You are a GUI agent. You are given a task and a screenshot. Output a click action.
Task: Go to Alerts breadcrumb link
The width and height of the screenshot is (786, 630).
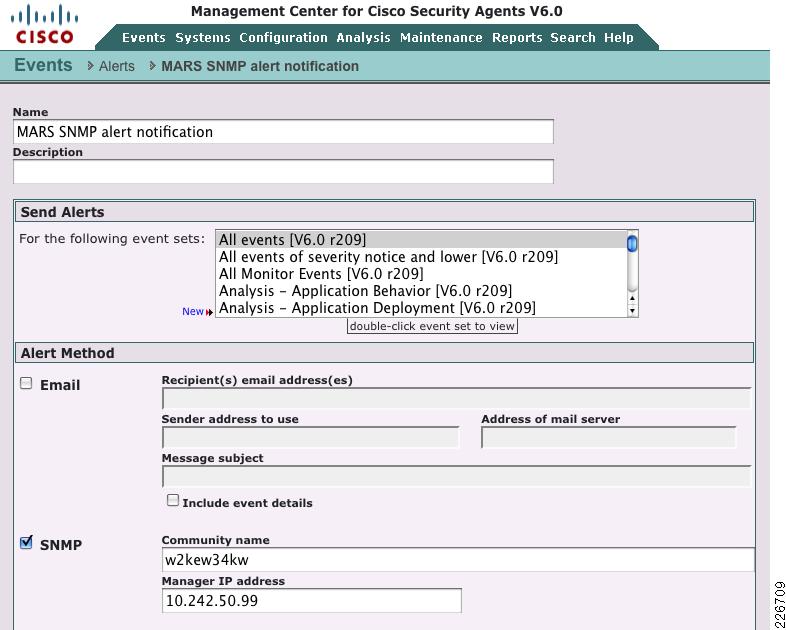click(x=117, y=66)
